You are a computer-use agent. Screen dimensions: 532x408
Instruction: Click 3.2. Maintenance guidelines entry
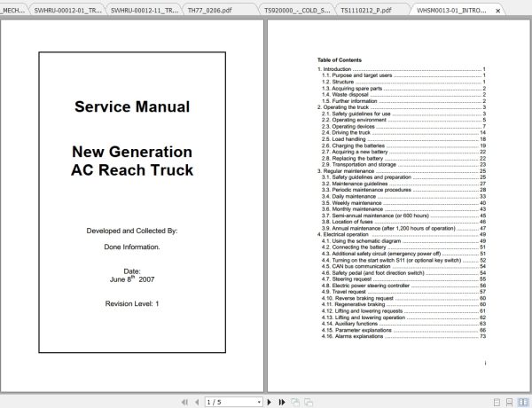[403, 184]
